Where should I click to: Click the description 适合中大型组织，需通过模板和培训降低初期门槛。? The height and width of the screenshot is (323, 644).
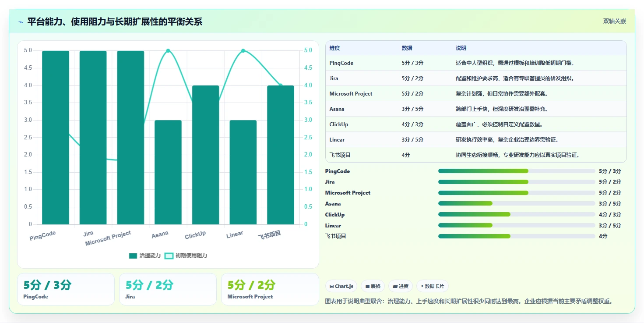pyautogui.click(x=515, y=63)
